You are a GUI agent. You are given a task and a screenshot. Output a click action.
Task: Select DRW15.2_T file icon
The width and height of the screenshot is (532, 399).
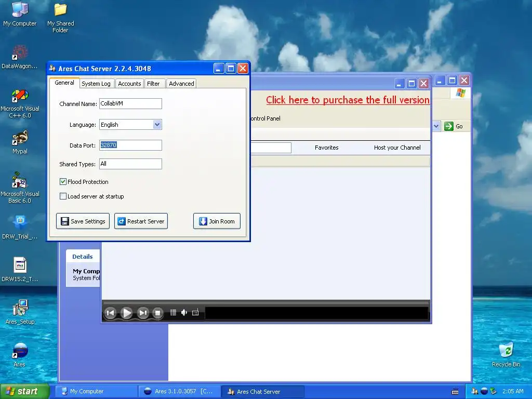20,270
